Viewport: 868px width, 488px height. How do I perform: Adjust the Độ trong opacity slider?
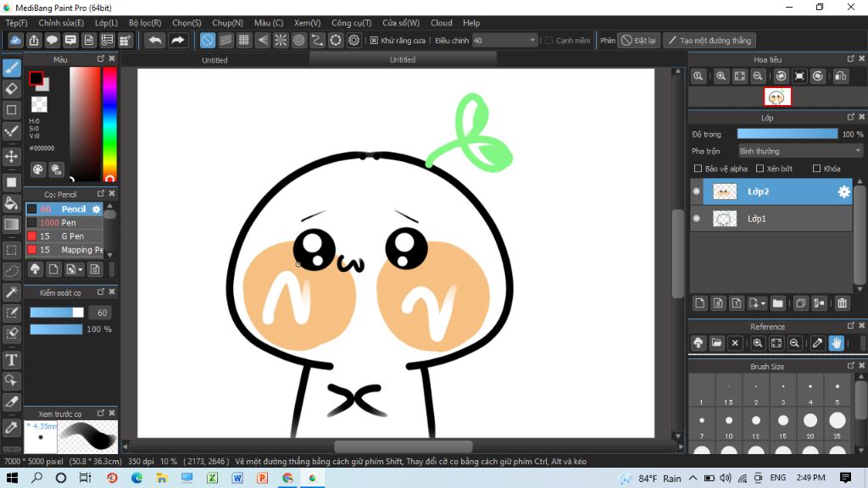click(787, 134)
